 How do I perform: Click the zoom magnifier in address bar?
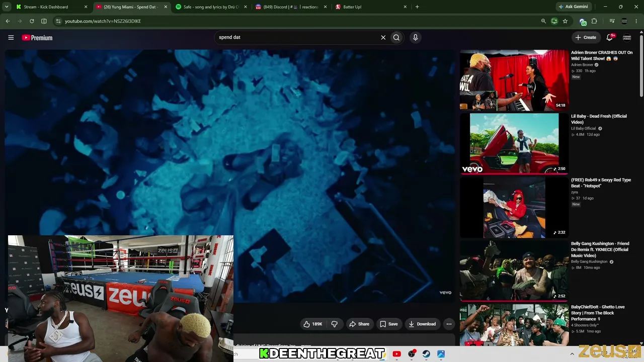pyautogui.click(x=543, y=21)
